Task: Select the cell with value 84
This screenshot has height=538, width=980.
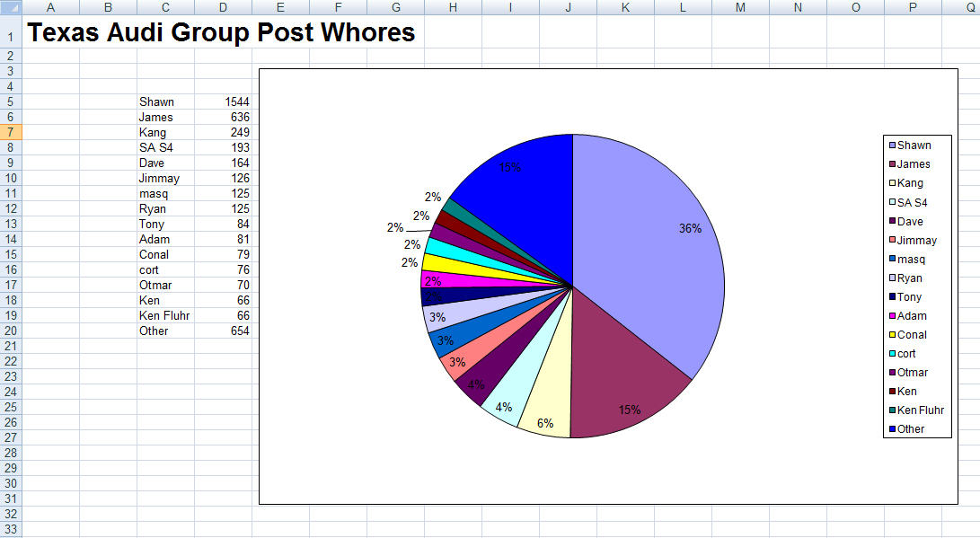Action: (x=223, y=225)
